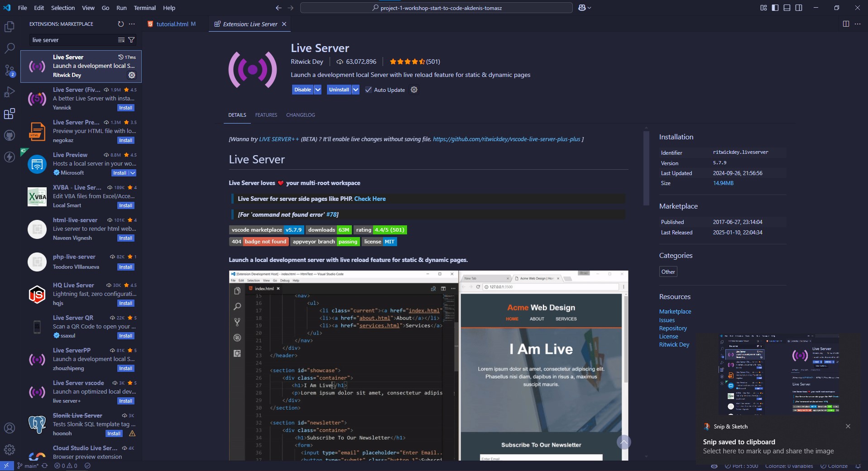Install the HQ Live Server extension
The width and height of the screenshot is (868, 471).
tap(125, 303)
